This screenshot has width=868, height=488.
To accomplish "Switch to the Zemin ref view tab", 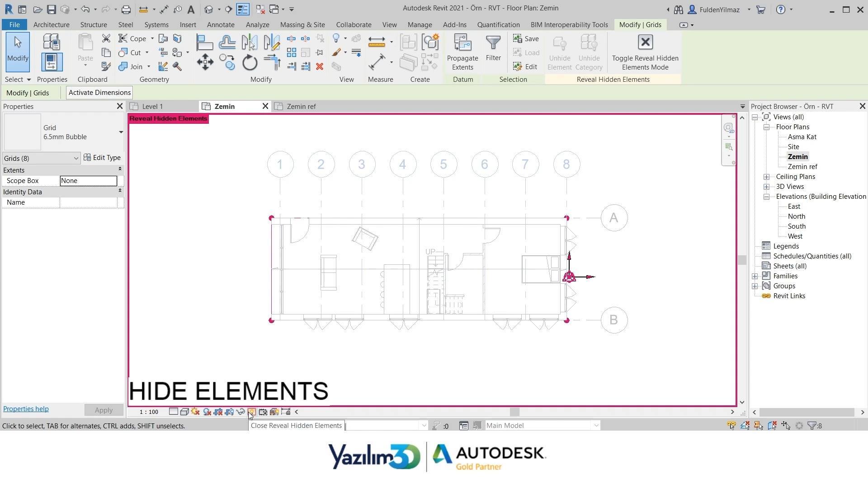I will [301, 107].
